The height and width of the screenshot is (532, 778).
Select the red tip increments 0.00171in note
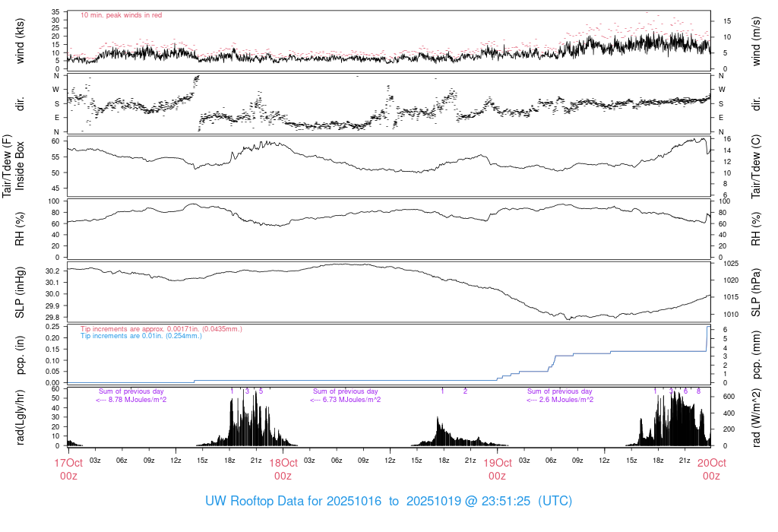(x=161, y=328)
